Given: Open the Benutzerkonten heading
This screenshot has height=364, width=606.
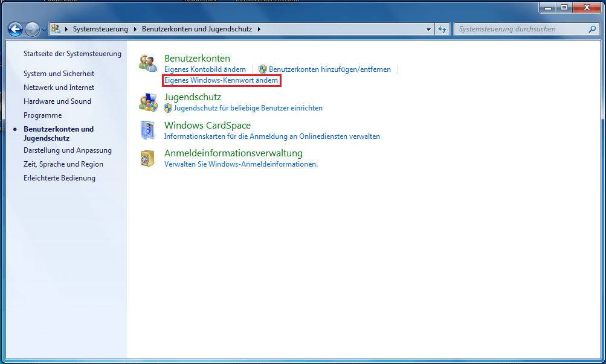Looking at the screenshot, I should (x=197, y=59).
